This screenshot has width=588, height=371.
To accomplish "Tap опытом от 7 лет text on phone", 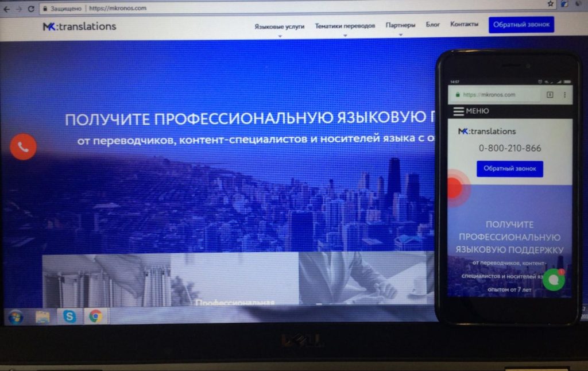I will pyautogui.click(x=509, y=289).
